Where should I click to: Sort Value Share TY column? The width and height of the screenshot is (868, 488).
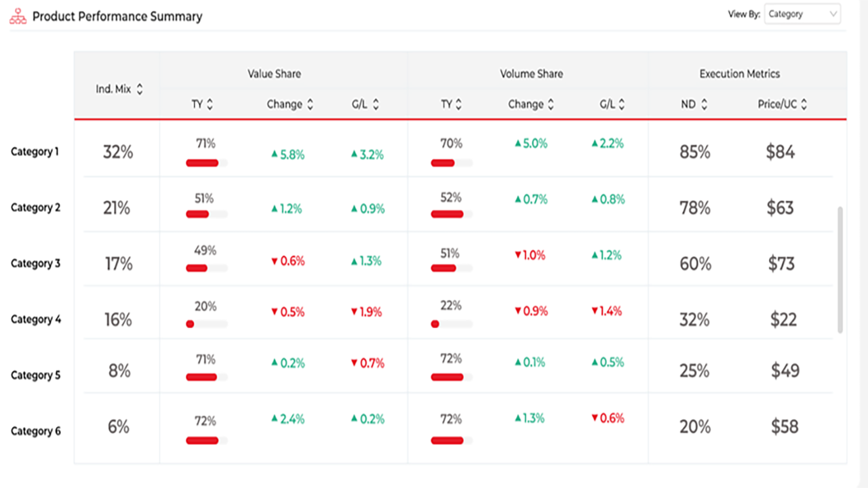point(210,104)
